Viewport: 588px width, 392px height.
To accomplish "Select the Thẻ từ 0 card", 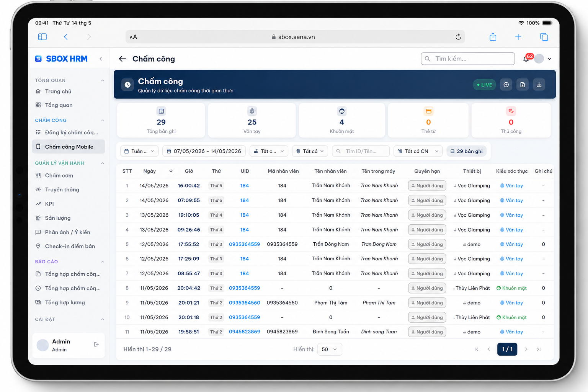I will click(x=428, y=120).
